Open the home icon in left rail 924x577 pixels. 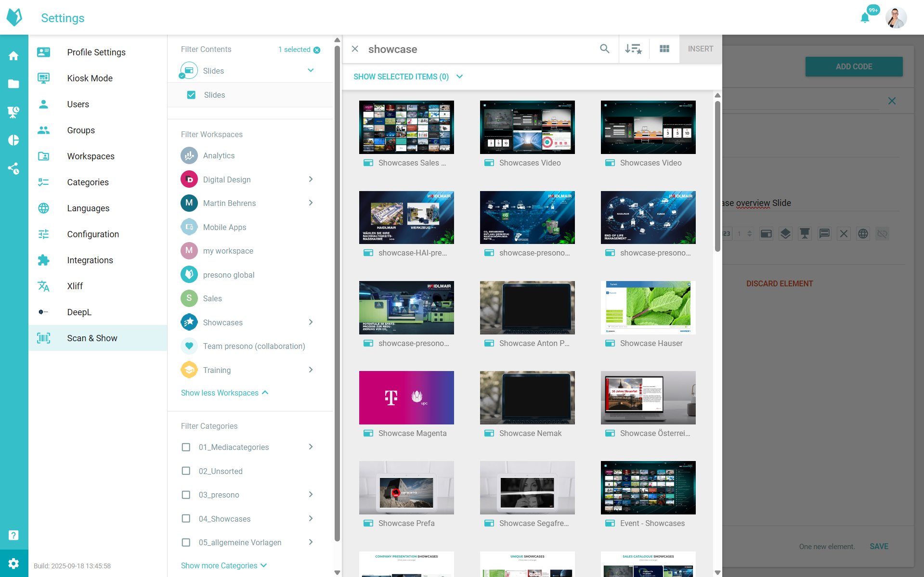coord(13,56)
